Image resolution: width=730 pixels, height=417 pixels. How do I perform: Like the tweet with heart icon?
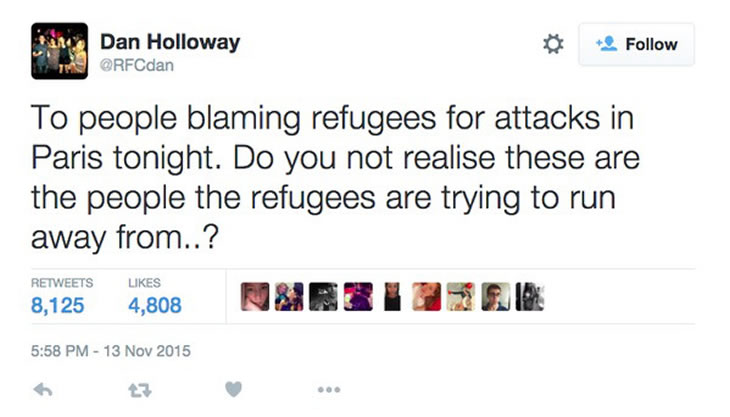(233, 389)
